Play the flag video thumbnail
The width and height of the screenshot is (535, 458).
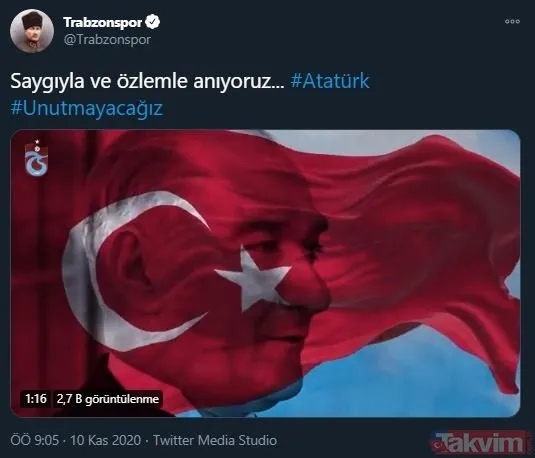(x=265, y=273)
